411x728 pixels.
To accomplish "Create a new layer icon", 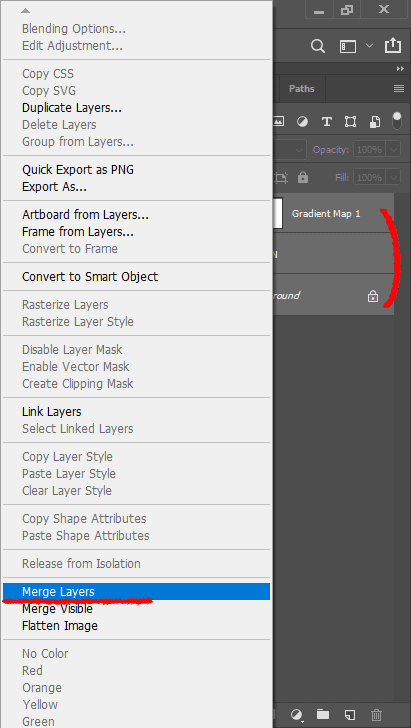I will (x=350, y=715).
